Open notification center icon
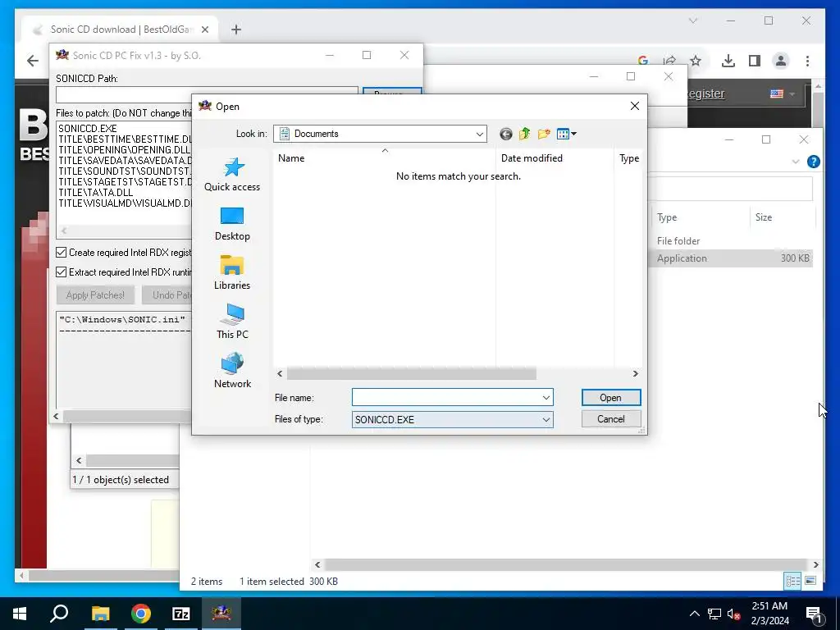The image size is (840, 630). click(x=814, y=614)
